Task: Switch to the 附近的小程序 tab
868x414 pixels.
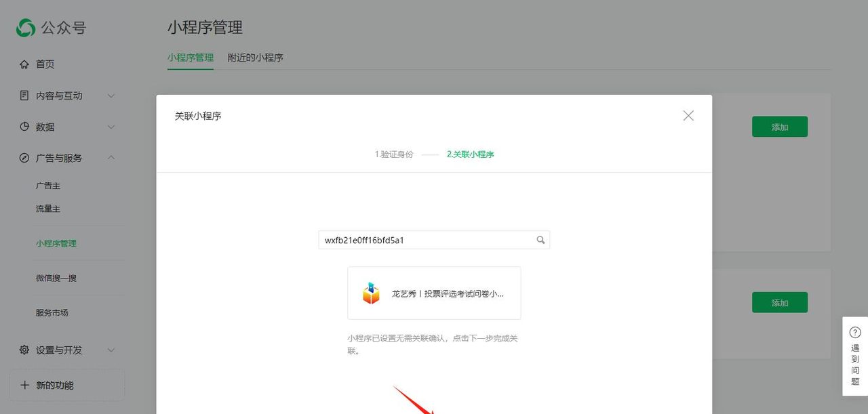Action: pyautogui.click(x=256, y=58)
